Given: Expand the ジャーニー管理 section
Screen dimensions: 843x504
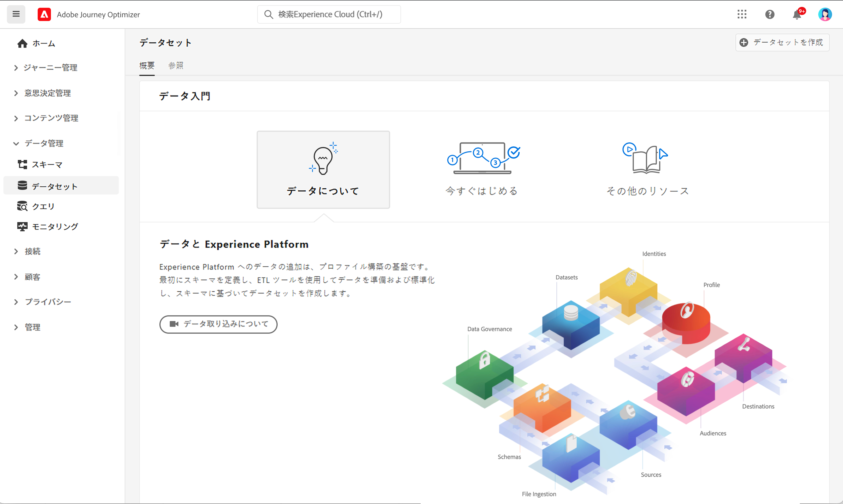Looking at the screenshot, I should pos(50,68).
